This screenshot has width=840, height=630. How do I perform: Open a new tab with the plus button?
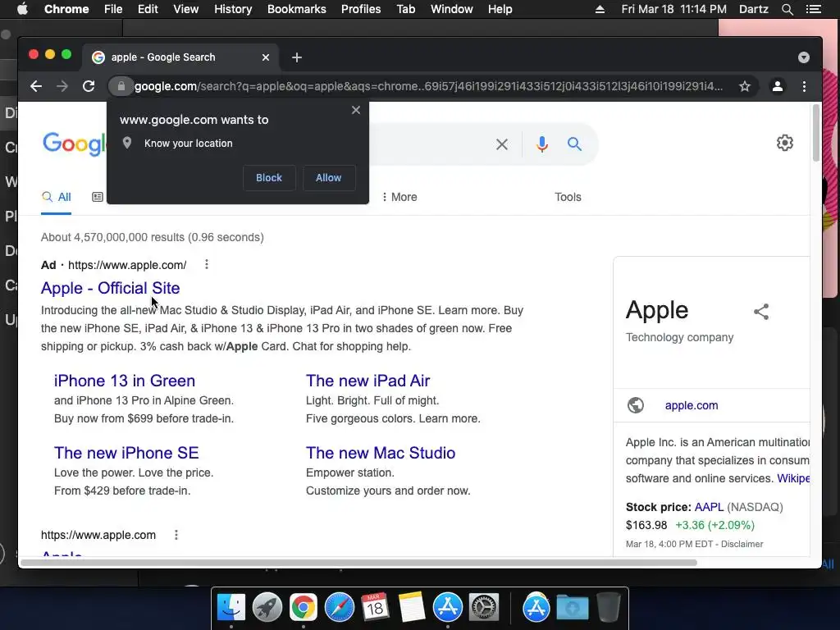coord(297,57)
